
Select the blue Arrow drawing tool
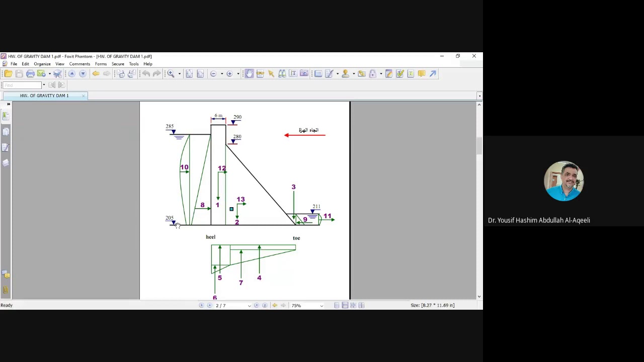(433, 74)
